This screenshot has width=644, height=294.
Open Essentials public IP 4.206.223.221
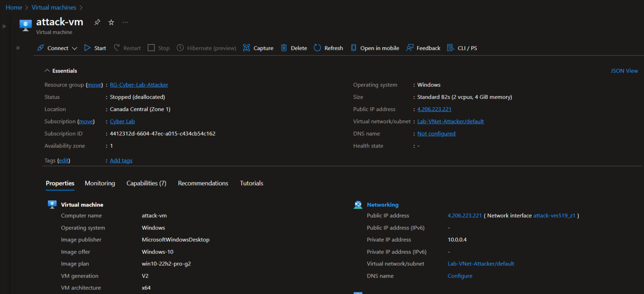434,109
